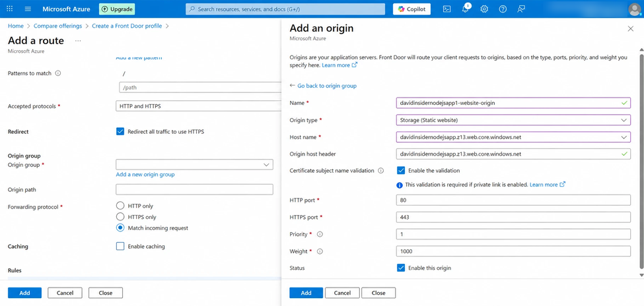Open the Azure apps grid icon
Viewport: 644px width, 306px height.
point(10,9)
